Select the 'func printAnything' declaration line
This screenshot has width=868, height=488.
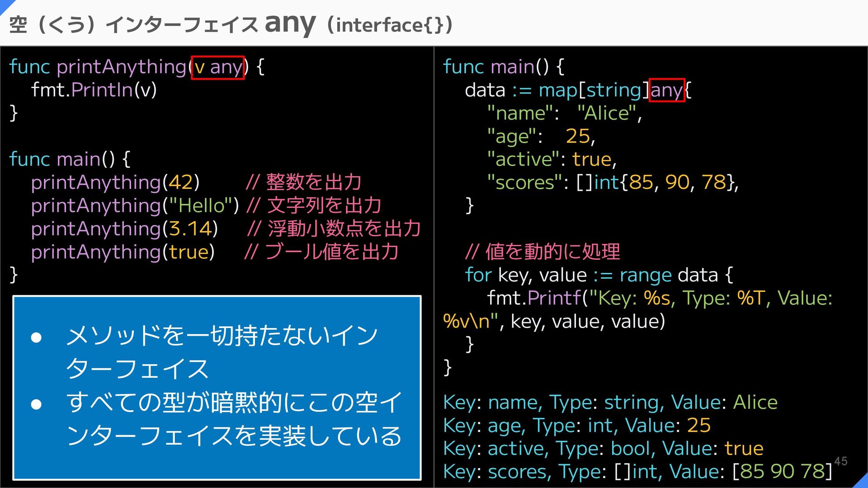137,67
